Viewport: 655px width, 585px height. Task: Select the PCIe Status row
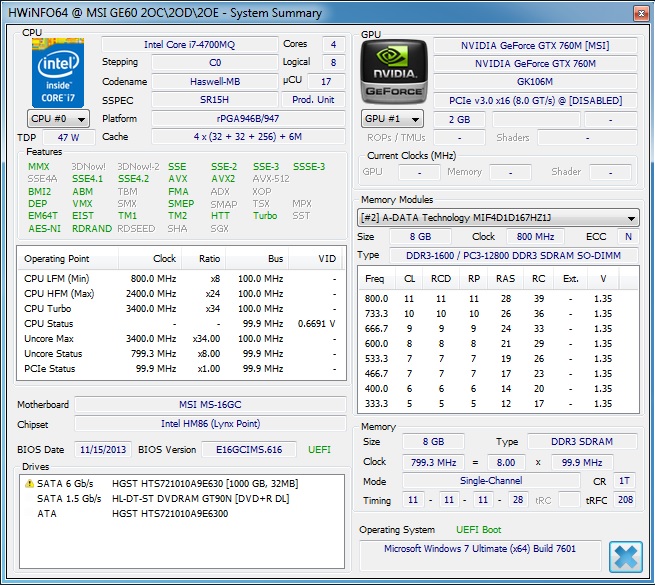(181, 369)
